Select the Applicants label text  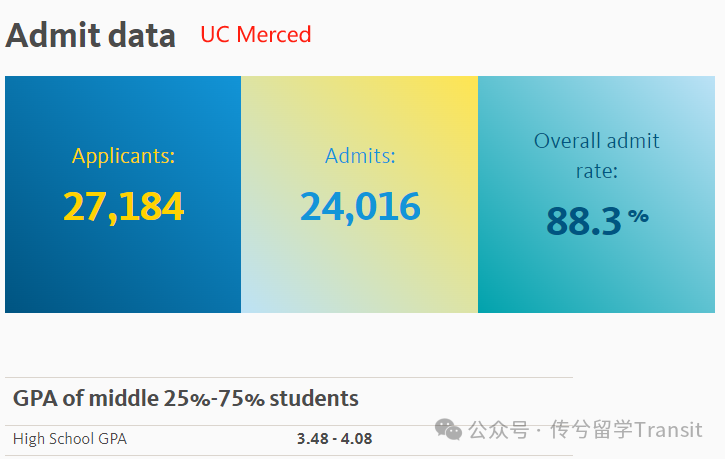tap(123, 156)
